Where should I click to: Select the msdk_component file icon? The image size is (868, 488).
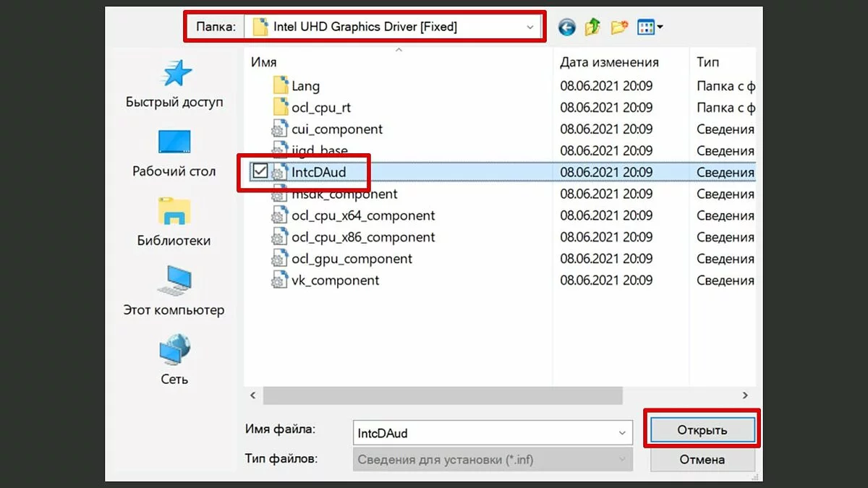click(x=279, y=194)
